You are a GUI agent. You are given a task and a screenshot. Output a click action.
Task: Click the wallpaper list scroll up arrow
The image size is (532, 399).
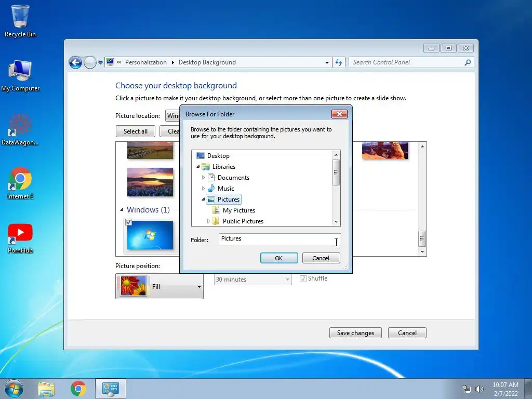pyautogui.click(x=422, y=147)
